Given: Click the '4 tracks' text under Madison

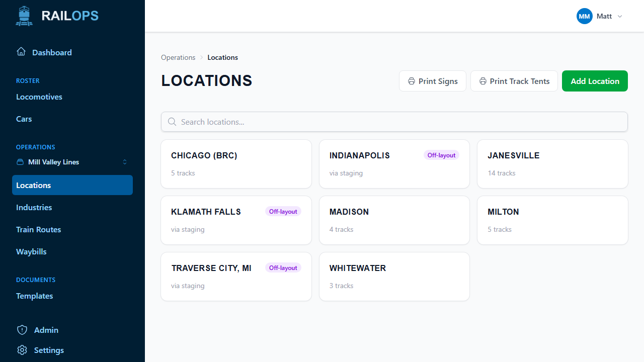Looking at the screenshot, I should pos(342,229).
